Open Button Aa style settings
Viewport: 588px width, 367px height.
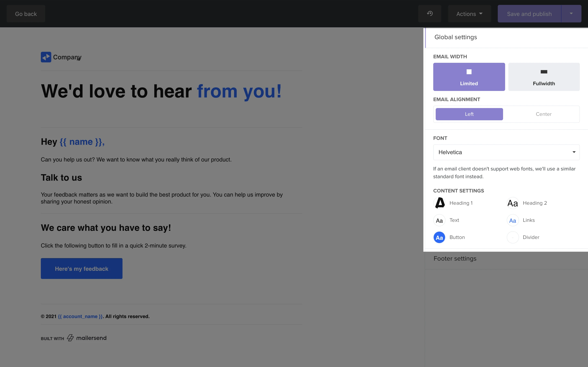click(x=439, y=237)
